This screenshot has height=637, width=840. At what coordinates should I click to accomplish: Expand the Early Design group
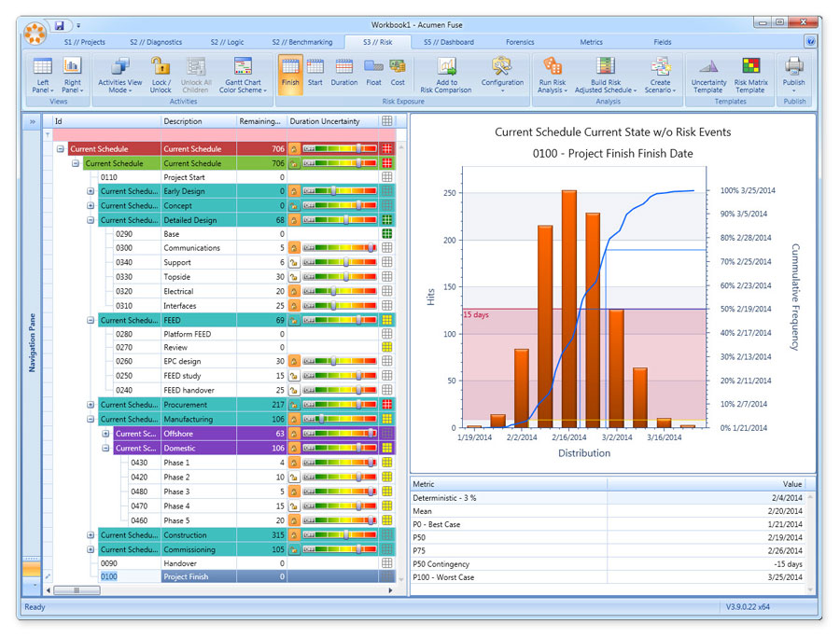pyautogui.click(x=91, y=191)
